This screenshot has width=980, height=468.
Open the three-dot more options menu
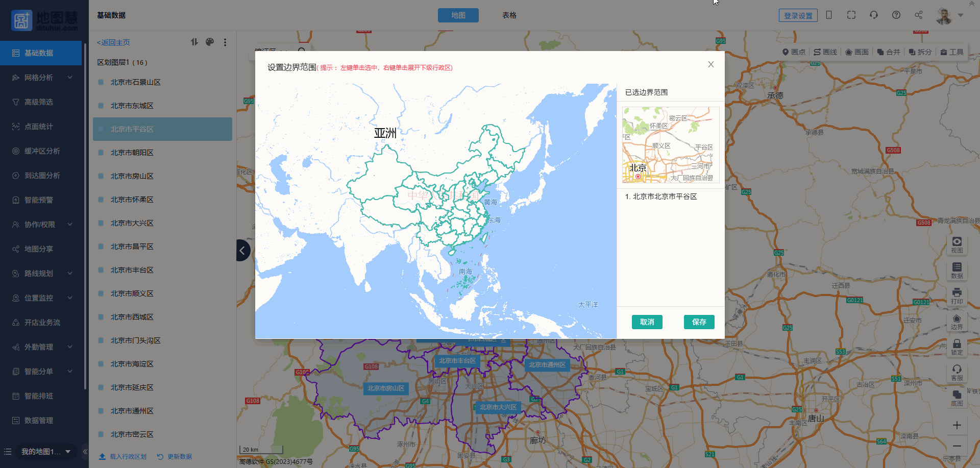coord(225,42)
